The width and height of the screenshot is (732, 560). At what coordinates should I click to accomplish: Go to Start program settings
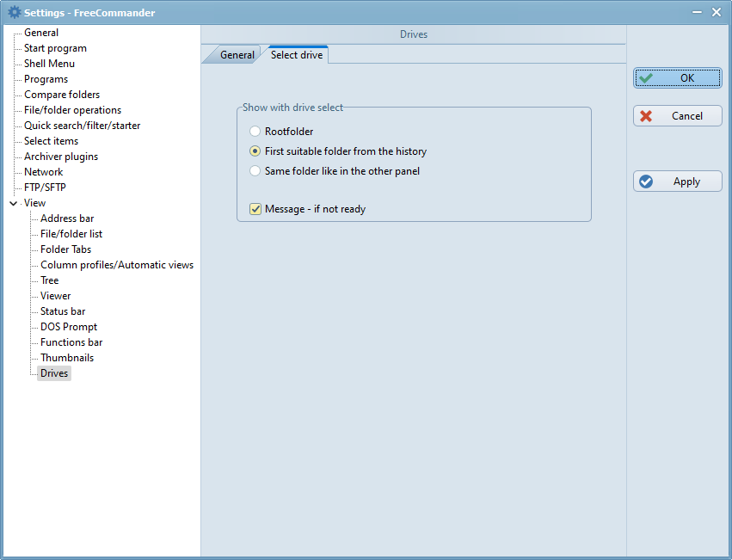coord(55,48)
